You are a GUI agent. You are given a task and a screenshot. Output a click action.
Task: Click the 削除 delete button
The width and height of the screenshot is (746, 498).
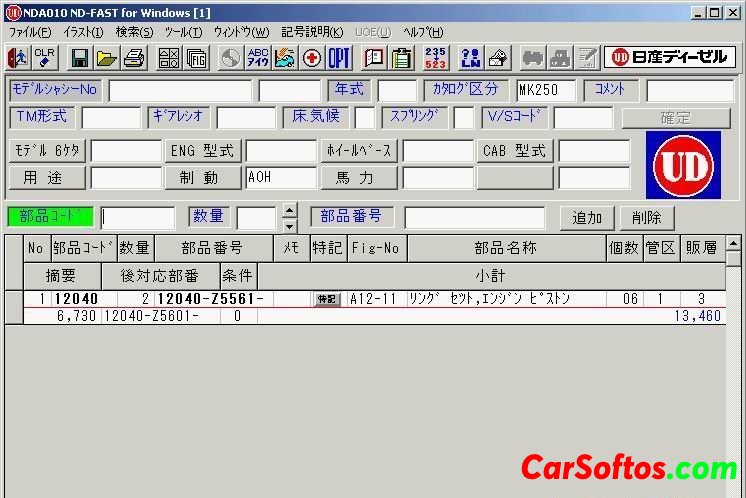(x=647, y=217)
